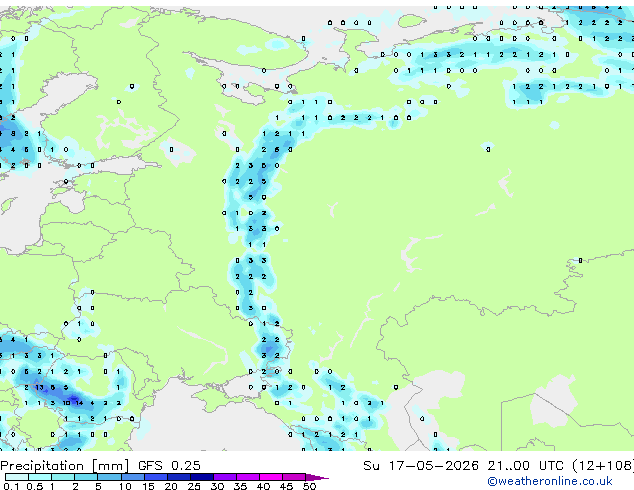Click the 30–35 mm purple swatch
This screenshot has height=490, width=634.
pyautogui.click(x=225, y=477)
